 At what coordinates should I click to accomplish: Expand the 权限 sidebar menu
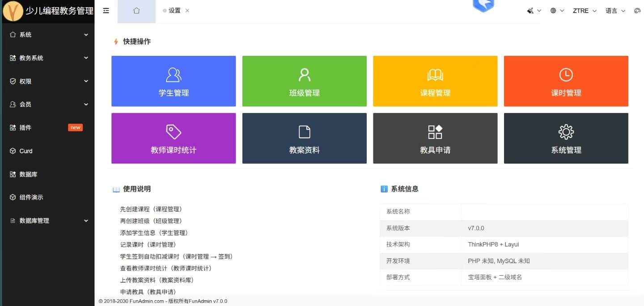click(47, 81)
